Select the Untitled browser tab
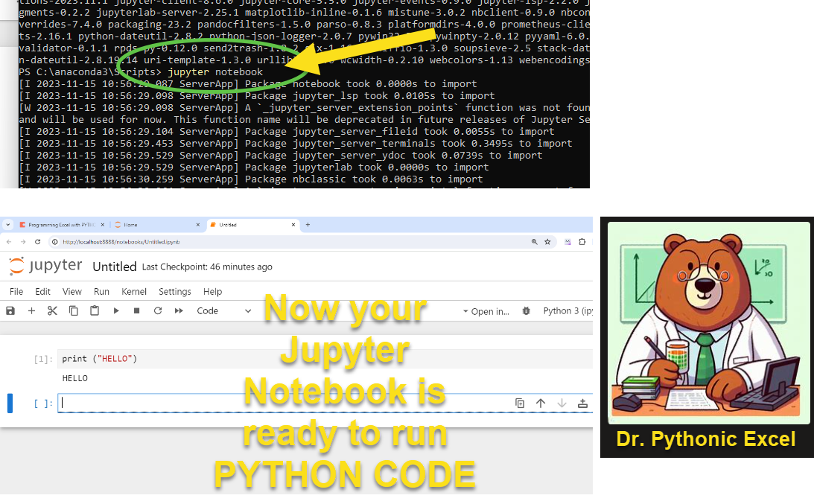Screen dimensions: 814x504 pyautogui.click(x=251, y=225)
